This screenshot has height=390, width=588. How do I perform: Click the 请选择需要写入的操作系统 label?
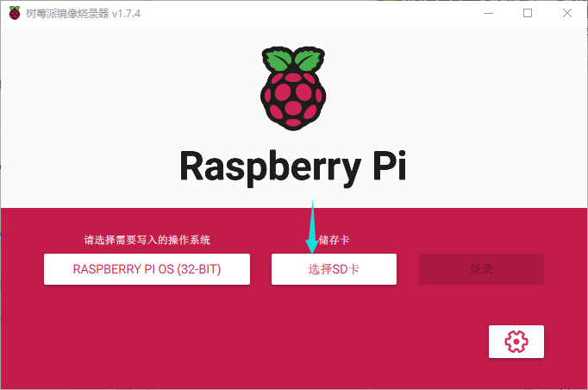point(147,240)
